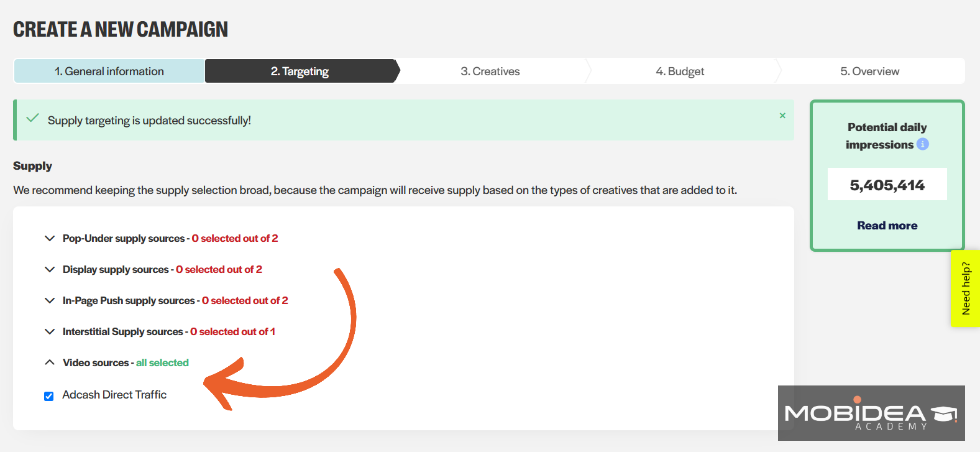Click the Video sources all selected label
The height and width of the screenshot is (452, 980).
pyautogui.click(x=126, y=362)
